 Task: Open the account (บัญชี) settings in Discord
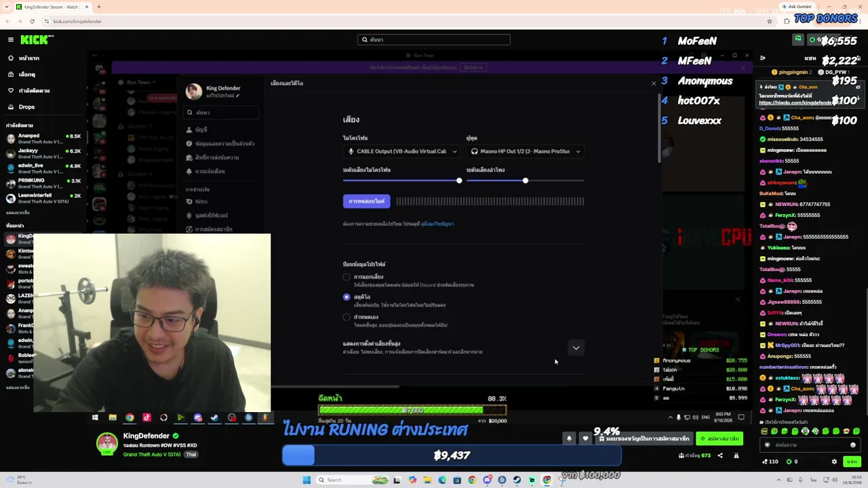(x=201, y=129)
